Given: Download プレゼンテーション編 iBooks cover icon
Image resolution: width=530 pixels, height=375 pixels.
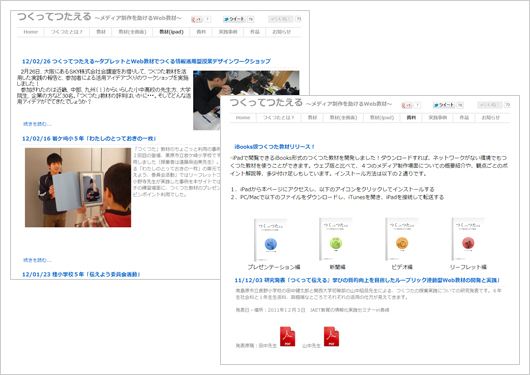Looking at the screenshot, I should pyautogui.click(x=270, y=240).
